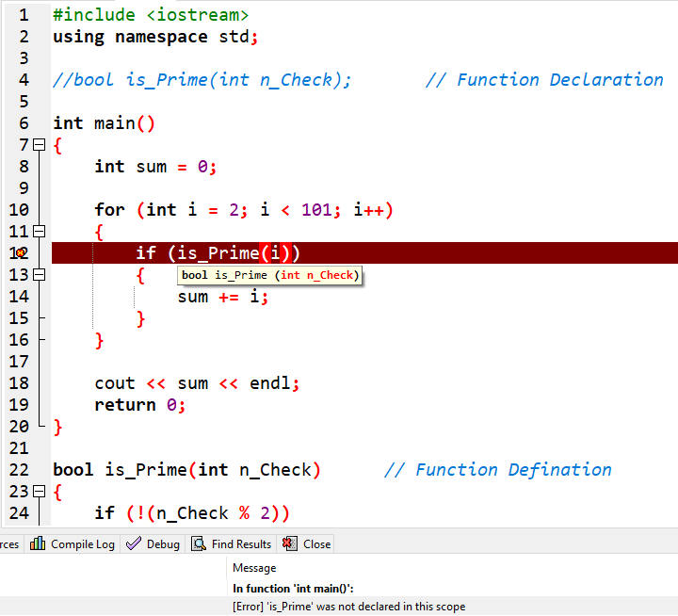Click the 'return 0;' statement
The height and width of the screenshot is (616, 678).
click(140, 405)
